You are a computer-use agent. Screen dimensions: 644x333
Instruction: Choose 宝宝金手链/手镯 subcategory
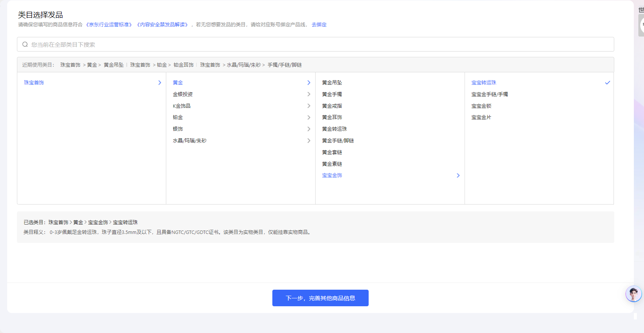(489, 94)
